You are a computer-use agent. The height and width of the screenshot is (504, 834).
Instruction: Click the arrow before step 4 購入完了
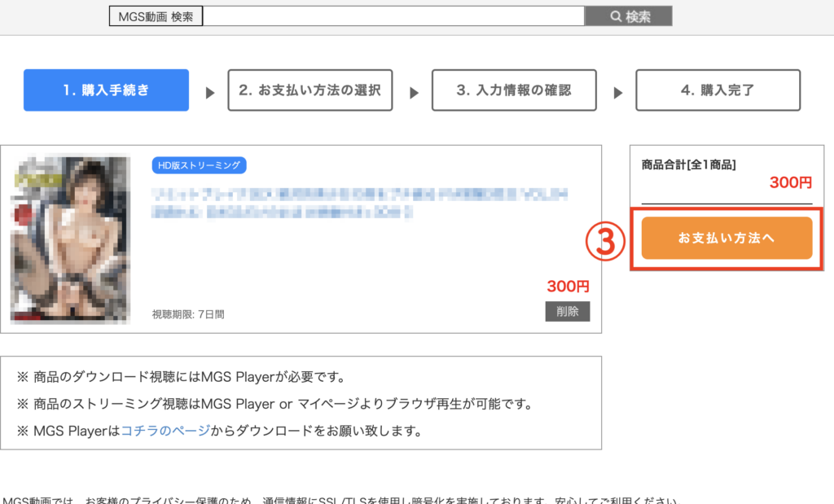(618, 93)
